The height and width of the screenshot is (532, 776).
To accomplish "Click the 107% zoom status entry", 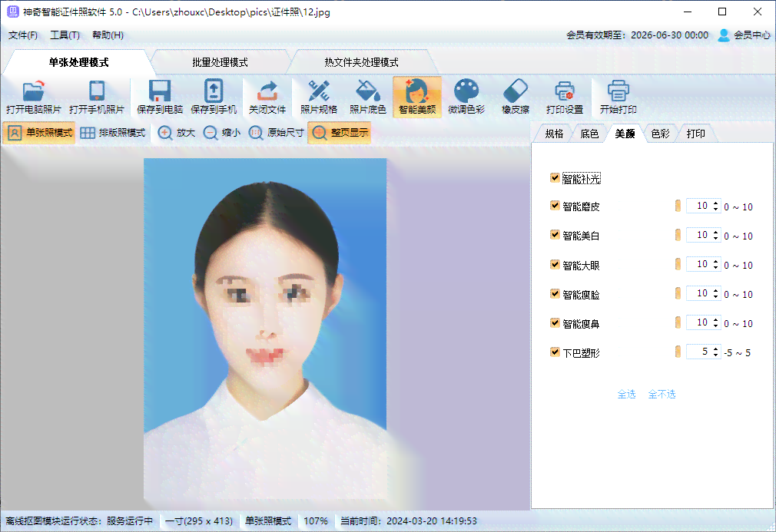I will (316, 521).
